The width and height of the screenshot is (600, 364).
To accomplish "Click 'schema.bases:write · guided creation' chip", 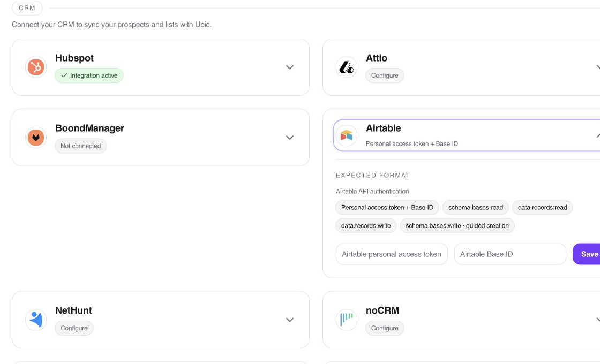I will (457, 226).
